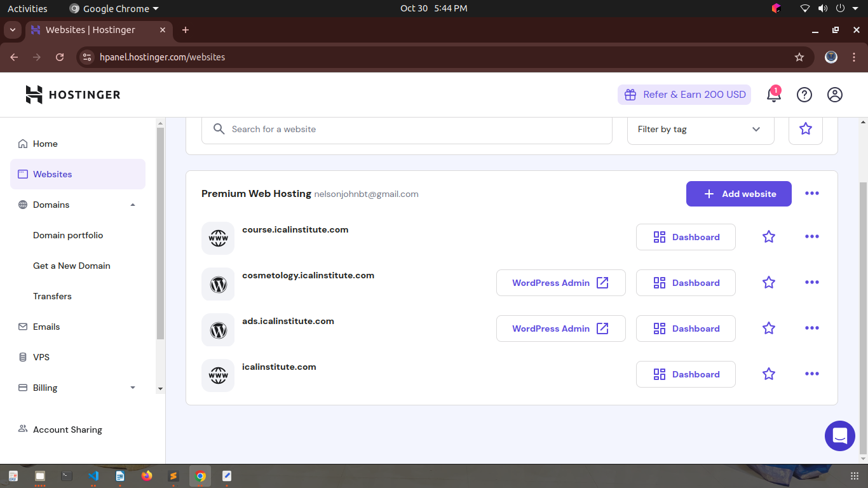Viewport: 868px width, 488px height.
Task: Reload the page in Chrome
Action: pyautogui.click(x=60, y=57)
